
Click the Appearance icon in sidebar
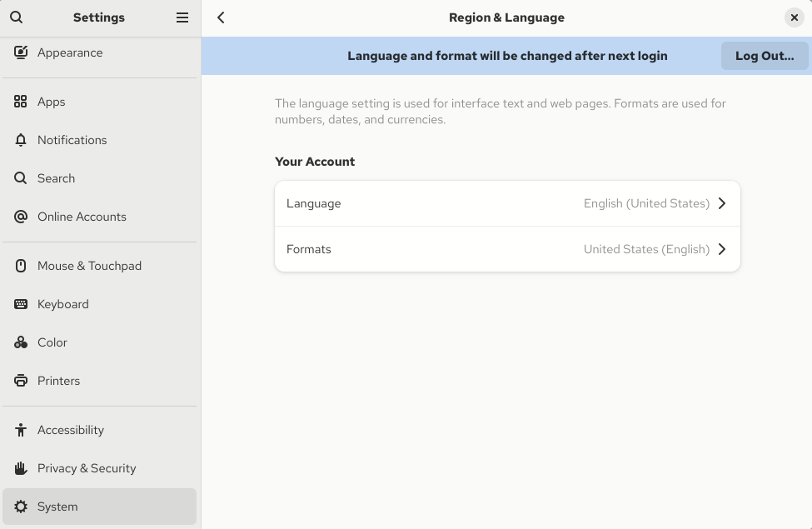21,52
